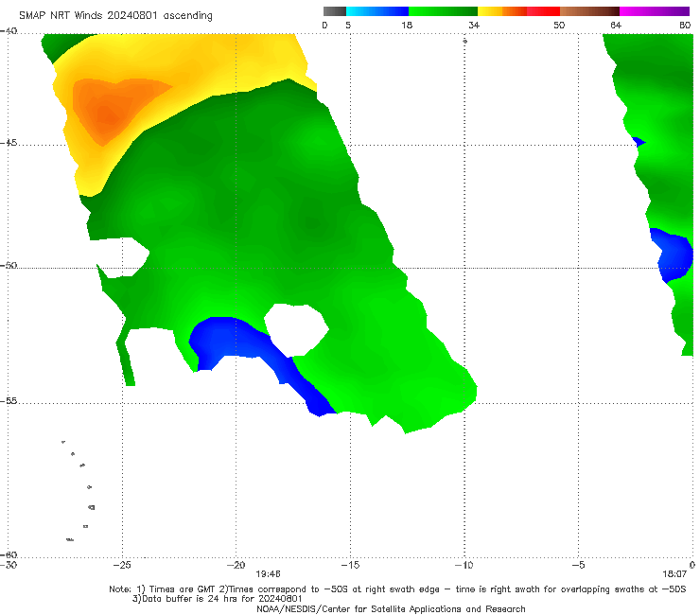Viewport: 700px width, 615px height.
Task: Click the small blue notch in right swath near -45
Action: point(639,142)
